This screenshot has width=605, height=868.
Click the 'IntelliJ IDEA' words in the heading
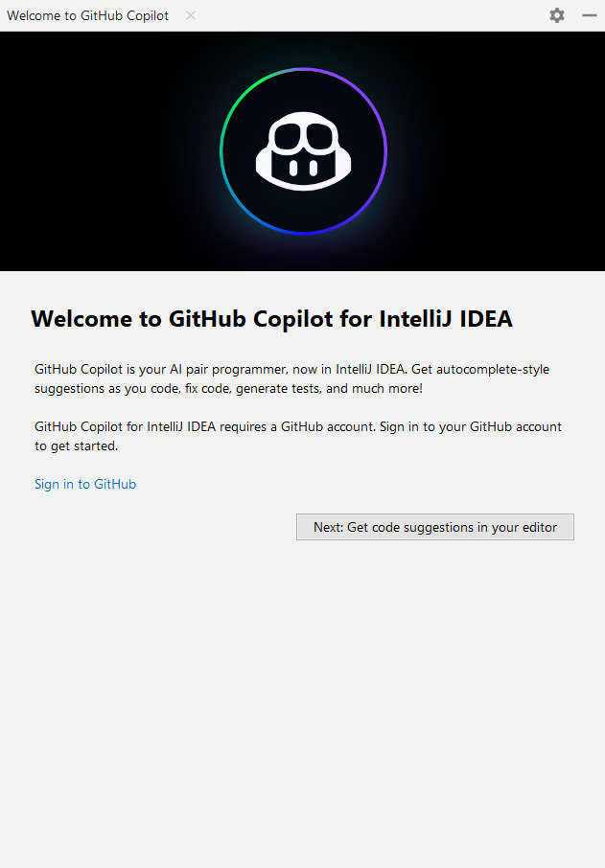tap(446, 319)
